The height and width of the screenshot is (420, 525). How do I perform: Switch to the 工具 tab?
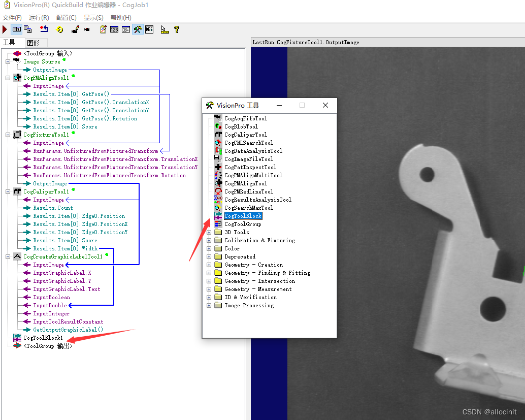point(9,42)
